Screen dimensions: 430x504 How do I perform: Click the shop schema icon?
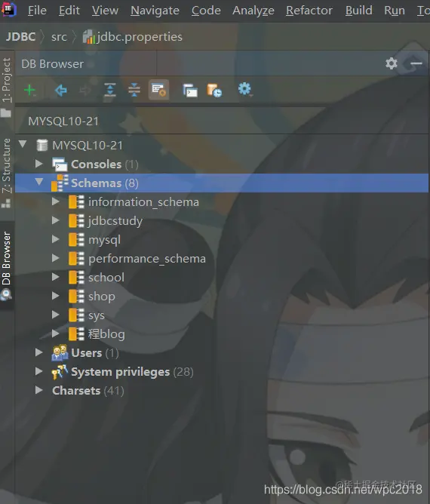click(x=76, y=296)
